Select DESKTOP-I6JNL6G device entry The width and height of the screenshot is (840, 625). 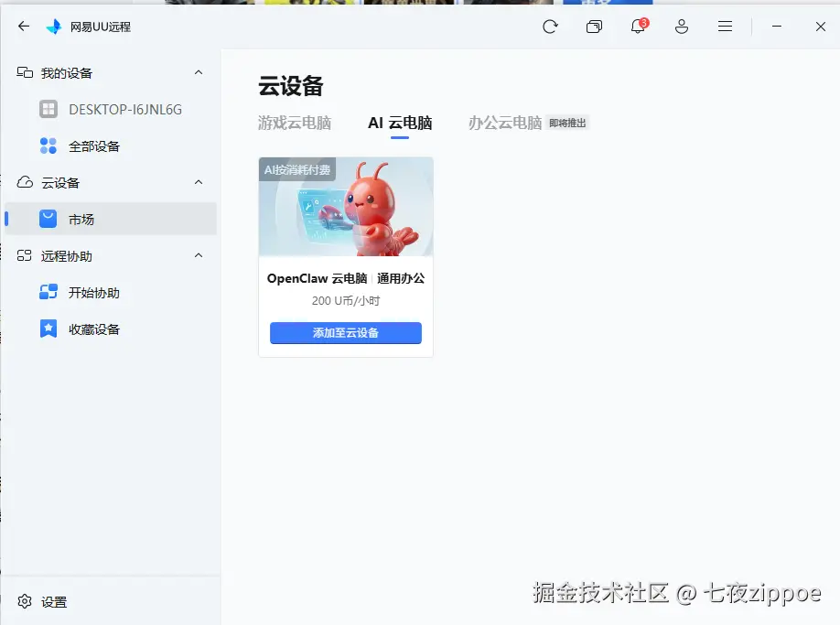(x=111, y=109)
